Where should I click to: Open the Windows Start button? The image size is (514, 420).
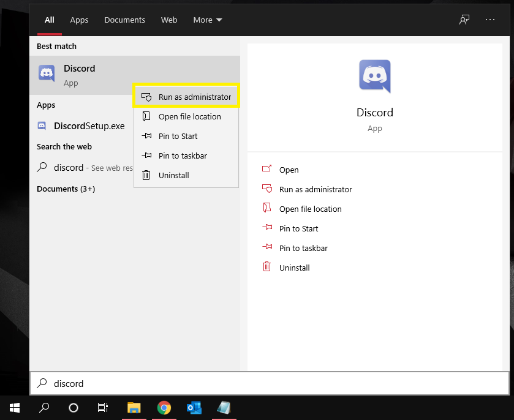click(x=15, y=408)
